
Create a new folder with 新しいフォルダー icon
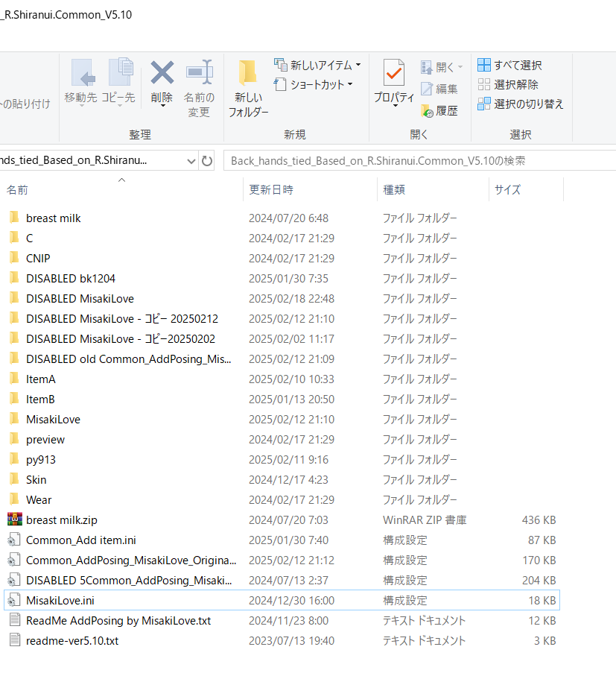coord(248,74)
